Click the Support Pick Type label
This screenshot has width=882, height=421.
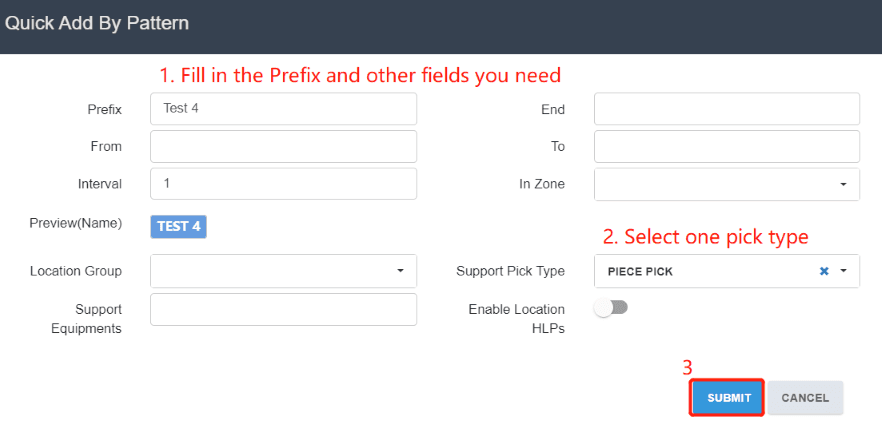click(x=510, y=271)
